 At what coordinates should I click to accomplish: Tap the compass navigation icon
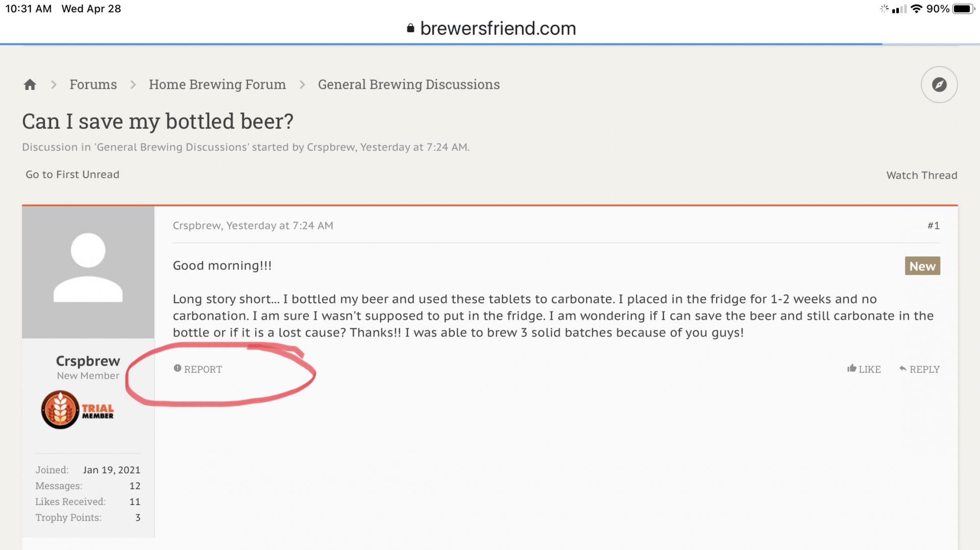[939, 84]
